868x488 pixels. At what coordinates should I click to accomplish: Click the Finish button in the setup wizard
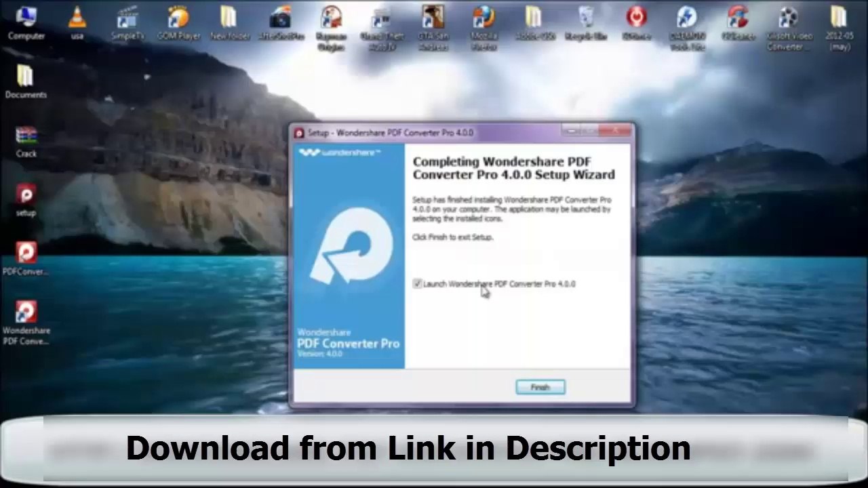tap(540, 387)
